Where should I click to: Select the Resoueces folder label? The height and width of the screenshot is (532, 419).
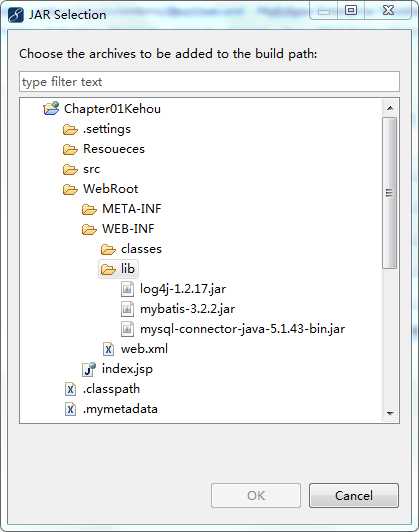[x=114, y=149]
